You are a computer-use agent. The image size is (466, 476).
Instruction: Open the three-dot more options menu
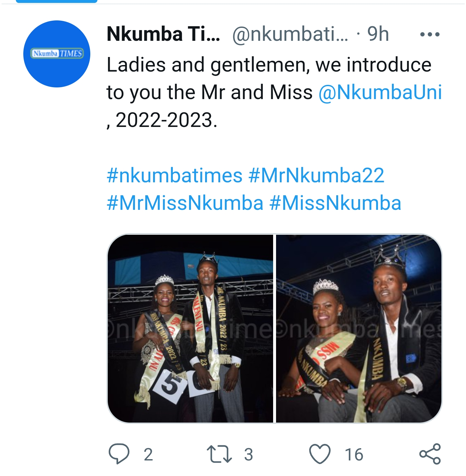click(x=430, y=34)
